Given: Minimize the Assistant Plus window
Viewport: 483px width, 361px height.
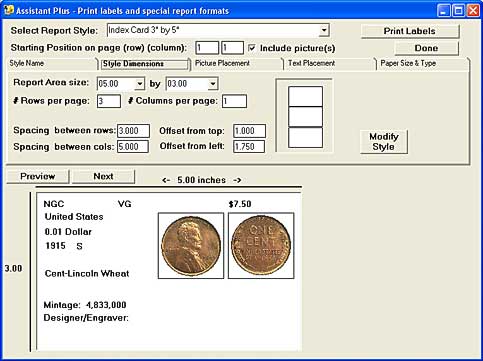Looking at the screenshot, I should coord(444,11).
